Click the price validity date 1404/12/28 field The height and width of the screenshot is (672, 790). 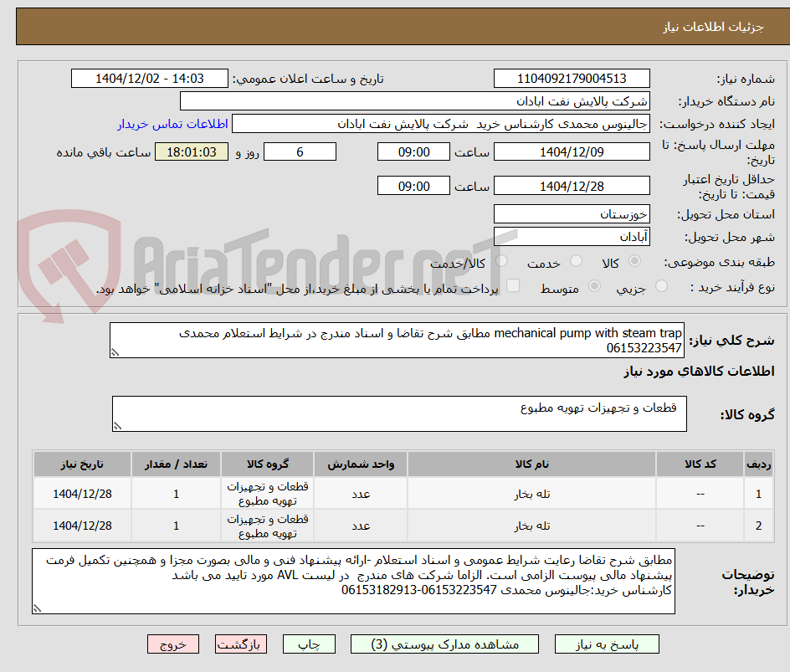coord(572,186)
